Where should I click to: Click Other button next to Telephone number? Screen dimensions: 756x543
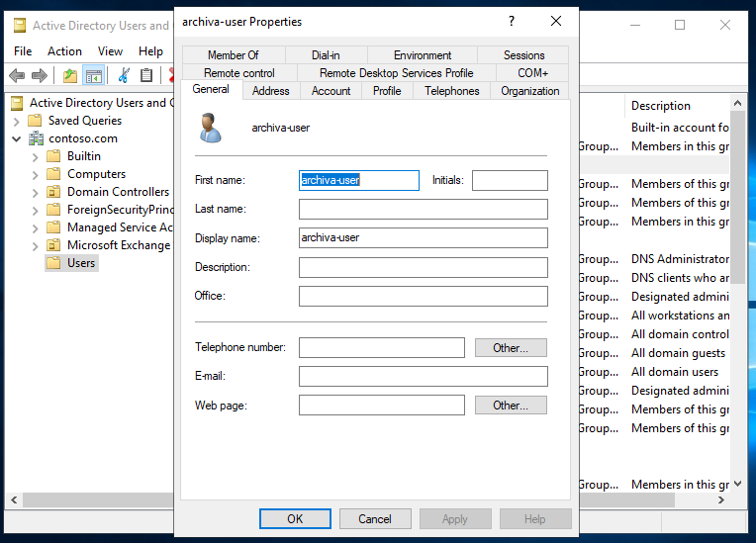(511, 348)
